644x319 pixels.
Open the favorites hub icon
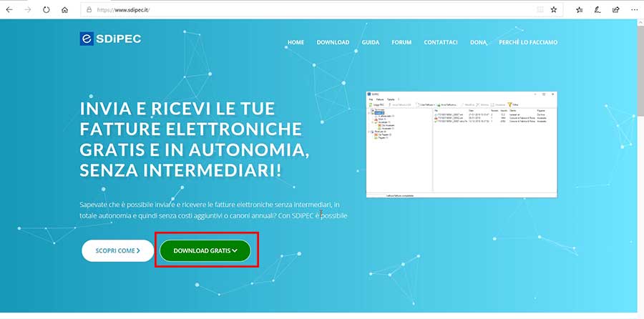(x=579, y=10)
